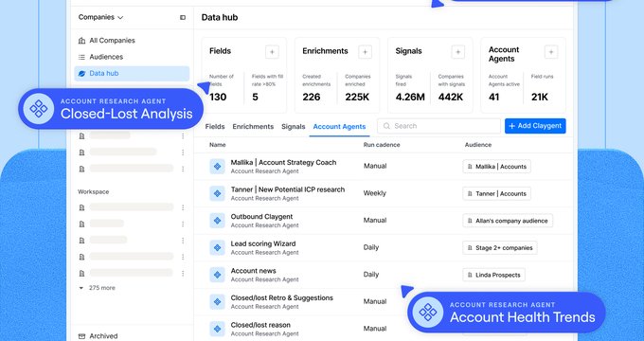644x341 pixels.
Task: Switch to the Enrichments tab
Action: click(253, 127)
